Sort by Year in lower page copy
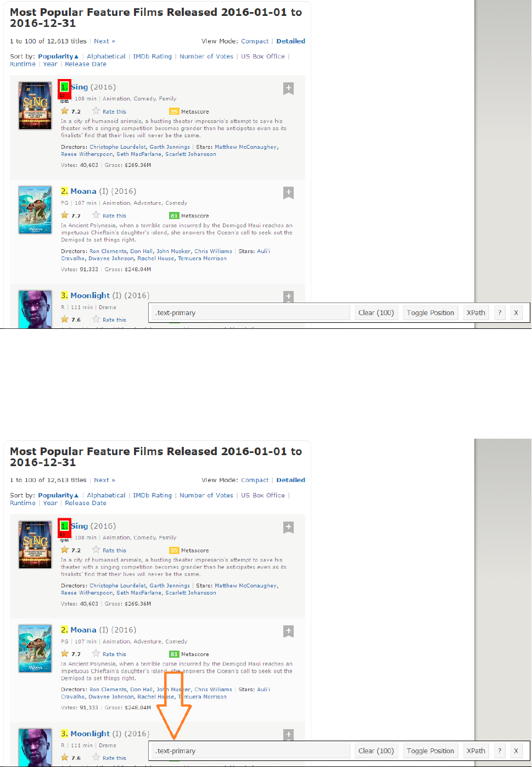Viewport: 532px width, 767px height. 51,503
